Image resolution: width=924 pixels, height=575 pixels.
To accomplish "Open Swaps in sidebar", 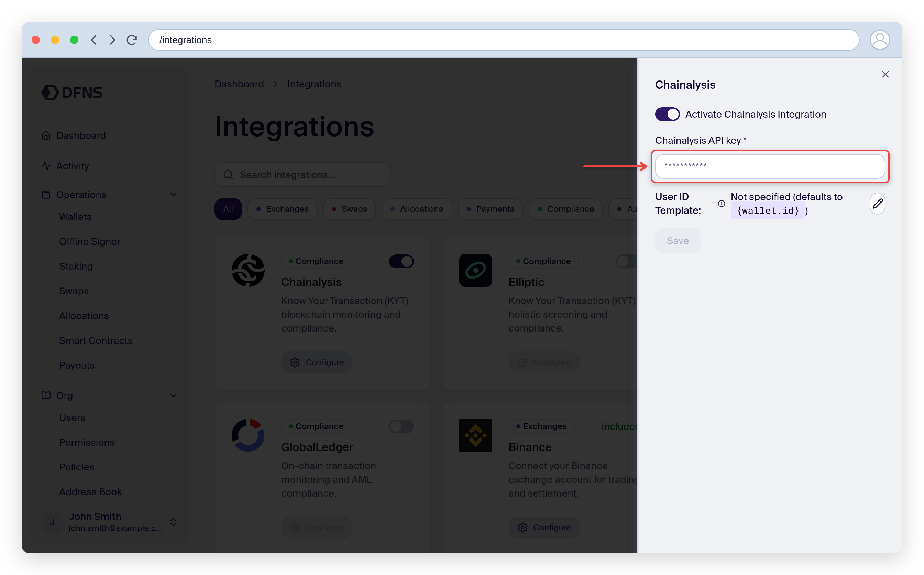I will [74, 291].
